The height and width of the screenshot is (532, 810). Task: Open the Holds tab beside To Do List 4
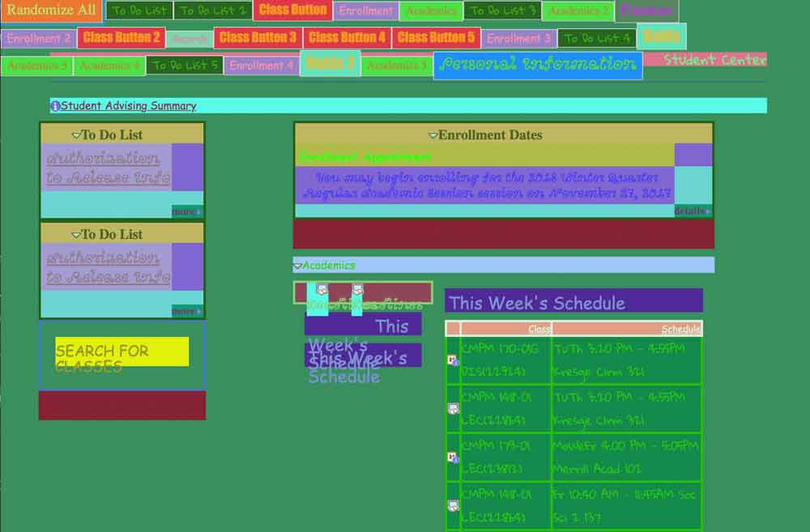click(x=661, y=36)
